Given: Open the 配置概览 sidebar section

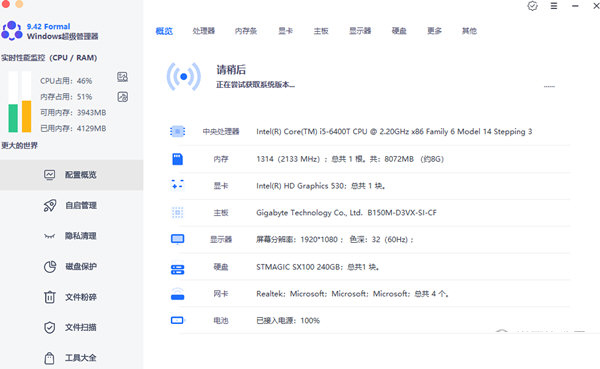Looking at the screenshot, I should tap(71, 175).
